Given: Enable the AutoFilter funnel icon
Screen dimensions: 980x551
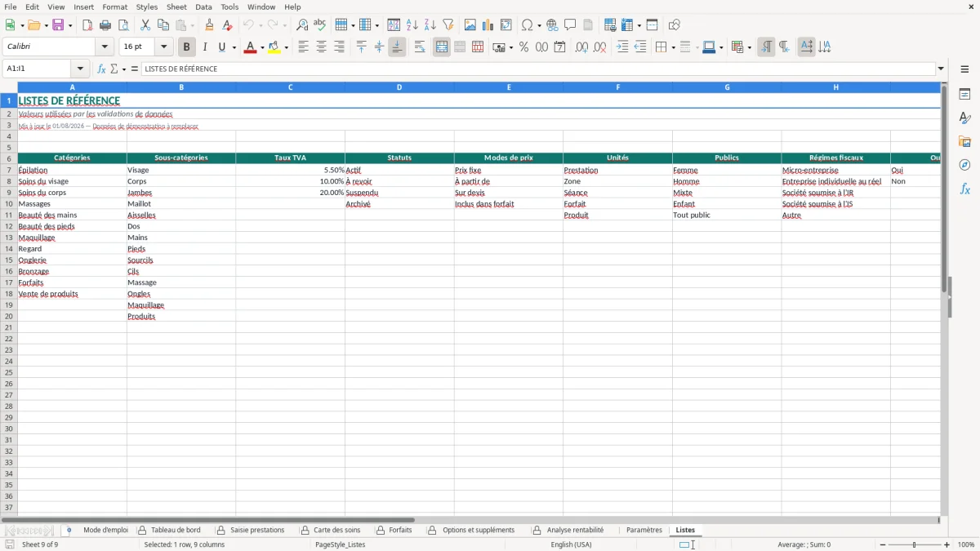Looking at the screenshot, I should (x=448, y=25).
